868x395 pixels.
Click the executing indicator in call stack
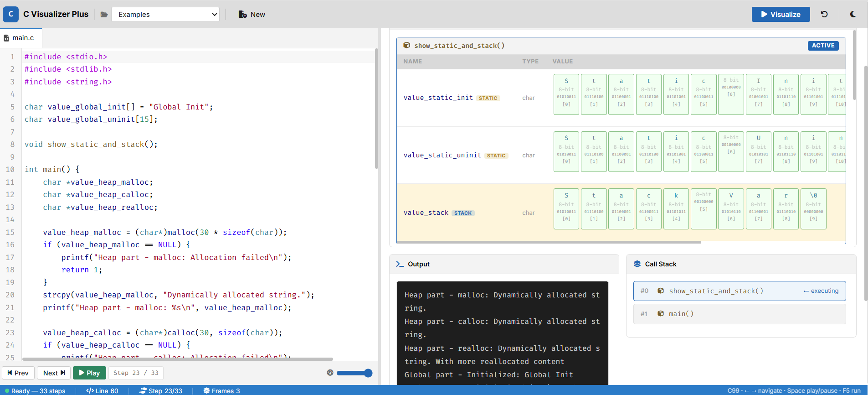tap(821, 291)
